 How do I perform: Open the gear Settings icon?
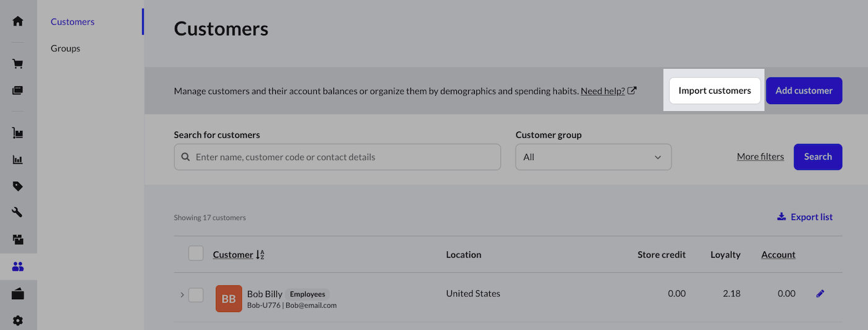[18, 321]
